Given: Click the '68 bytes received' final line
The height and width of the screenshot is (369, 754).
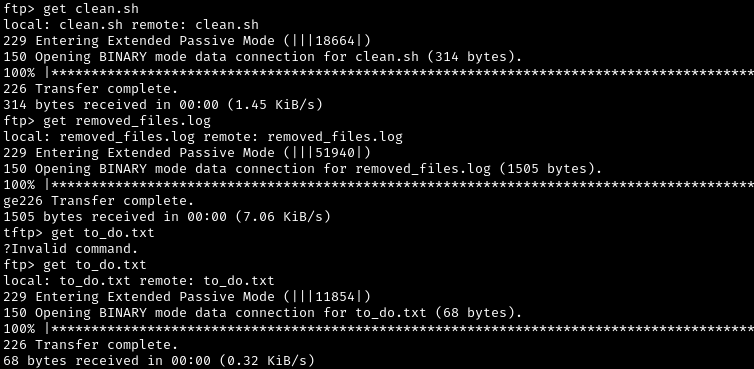Looking at the screenshot, I should pos(159,361).
